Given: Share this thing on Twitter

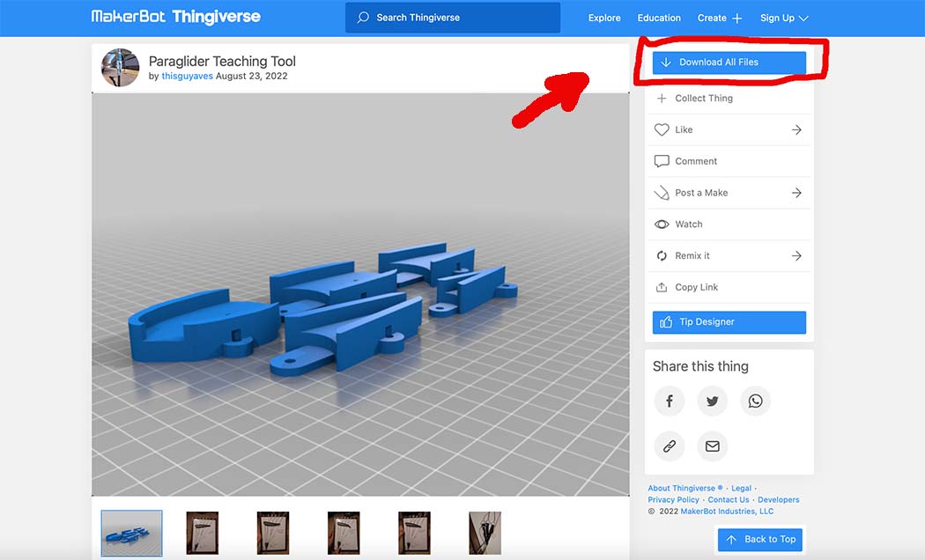Looking at the screenshot, I should [713, 402].
